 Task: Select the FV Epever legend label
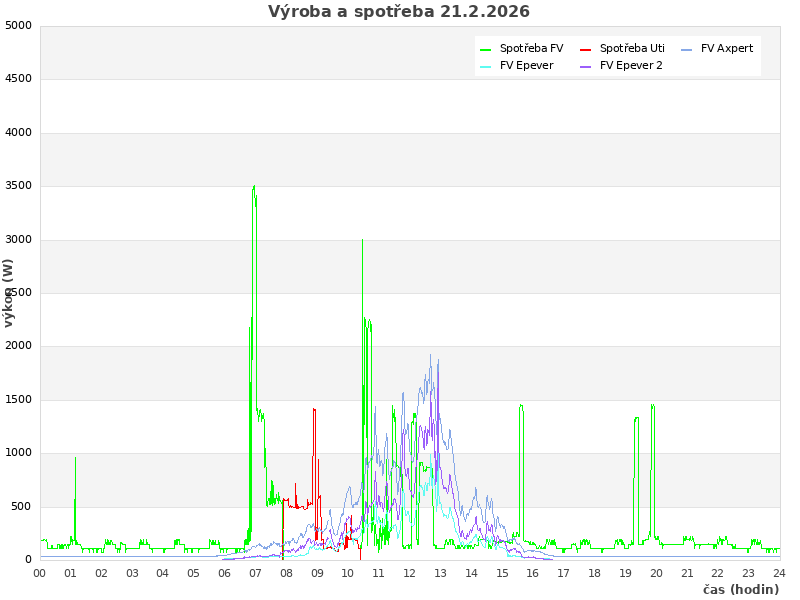pos(526,65)
